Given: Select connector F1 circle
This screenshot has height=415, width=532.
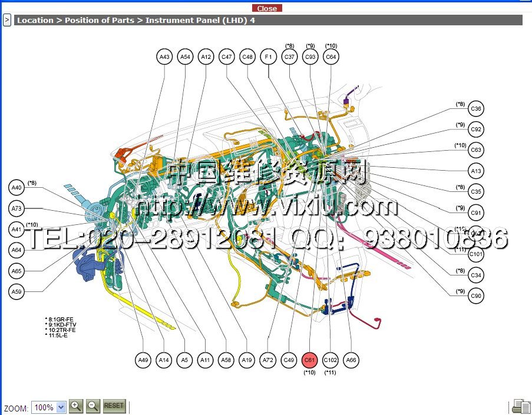Looking at the screenshot, I should (268, 57).
